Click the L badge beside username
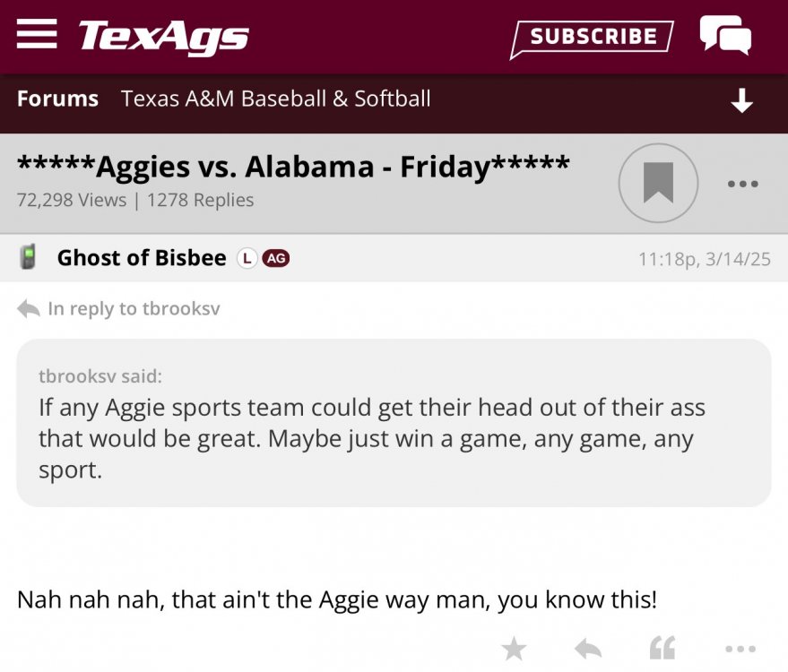The width and height of the screenshot is (788, 672). (247, 259)
